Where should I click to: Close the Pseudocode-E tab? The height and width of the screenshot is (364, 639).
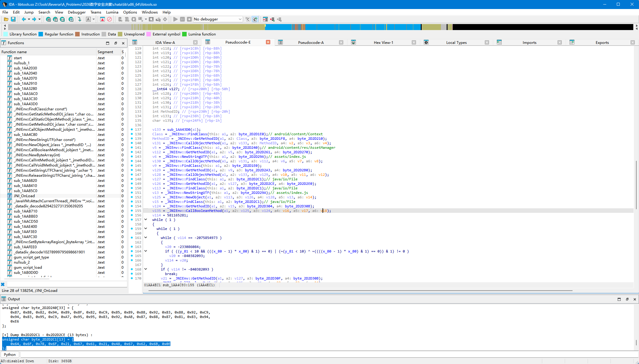point(268,42)
